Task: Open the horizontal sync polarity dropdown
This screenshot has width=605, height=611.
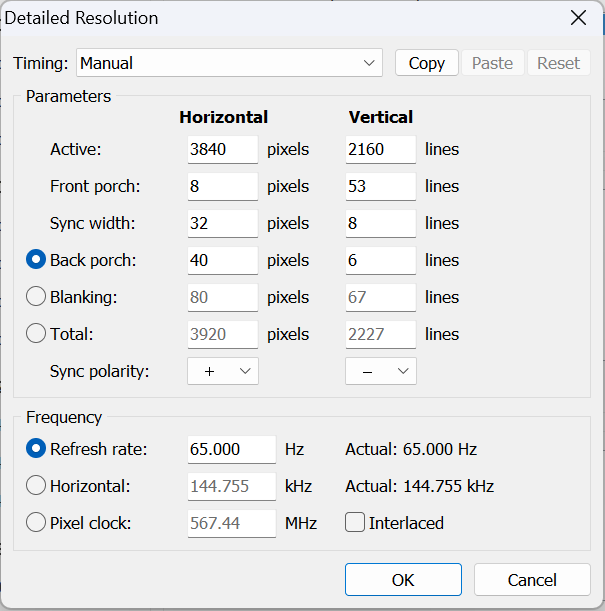Action: (223, 371)
